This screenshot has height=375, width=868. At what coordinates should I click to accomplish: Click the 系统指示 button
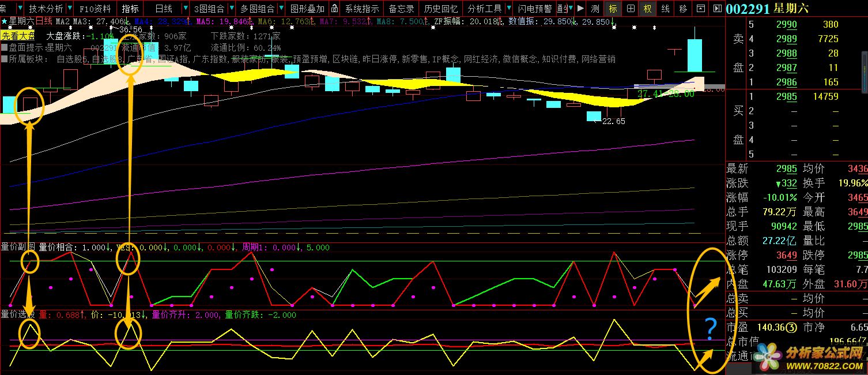(x=362, y=9)
